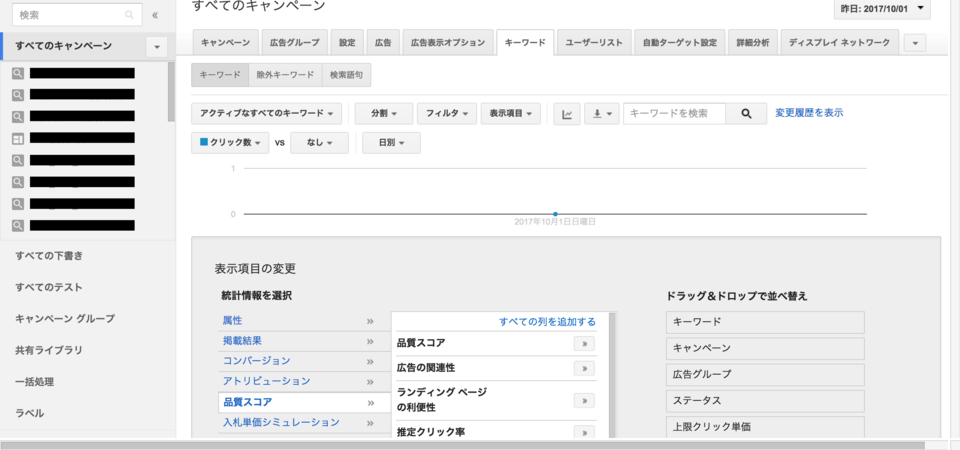Open the 表示項目 columns dropdown
The height and width of the screenshot is (450, 960).
pos(510,114)
